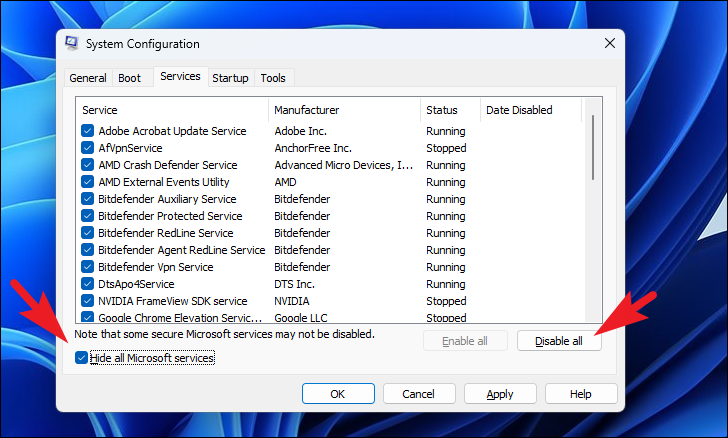Sort by Date Disabled column header
Image resolution: width=728 pixels, height=438 pixels.
pos(531,110)
